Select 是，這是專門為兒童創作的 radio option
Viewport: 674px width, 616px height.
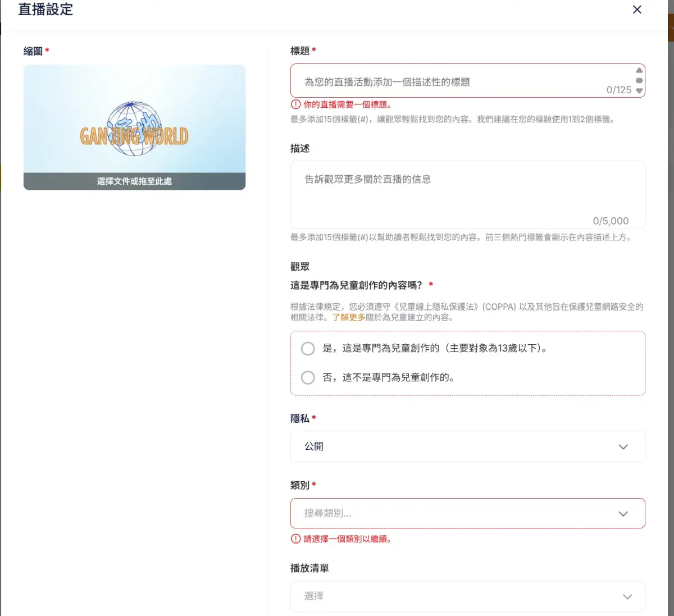tap(308, 349)
